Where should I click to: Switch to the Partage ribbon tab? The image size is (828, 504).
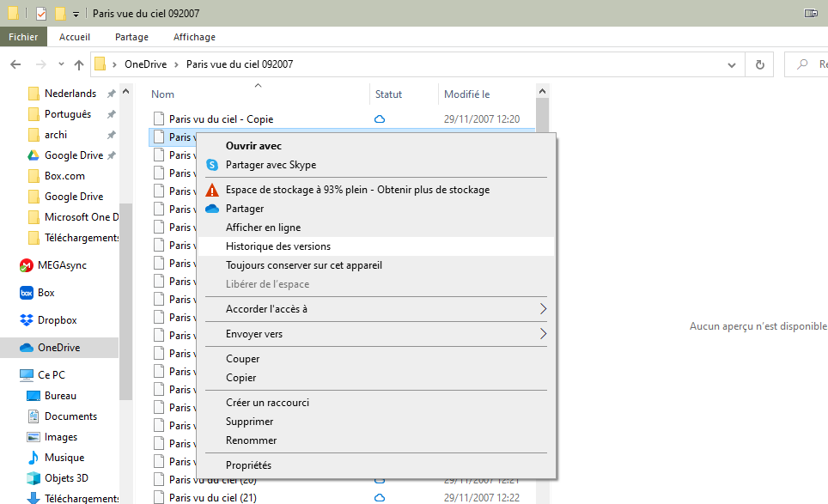131,37
